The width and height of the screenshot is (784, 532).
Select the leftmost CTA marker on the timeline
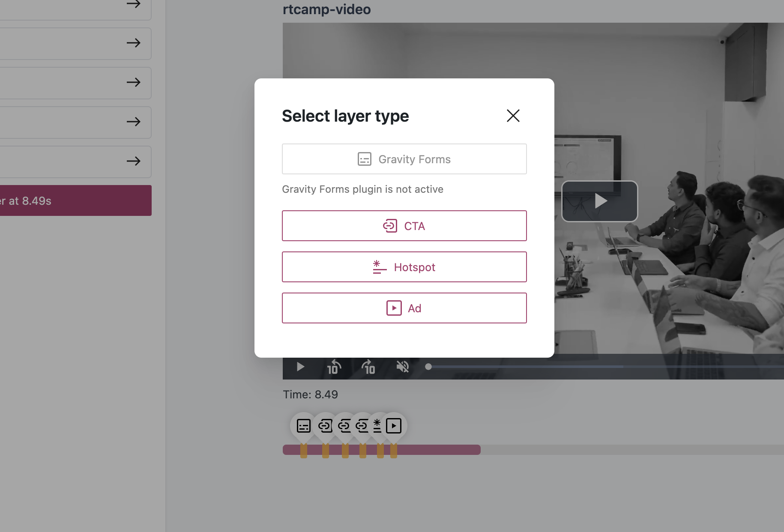(x=325, y=426)
